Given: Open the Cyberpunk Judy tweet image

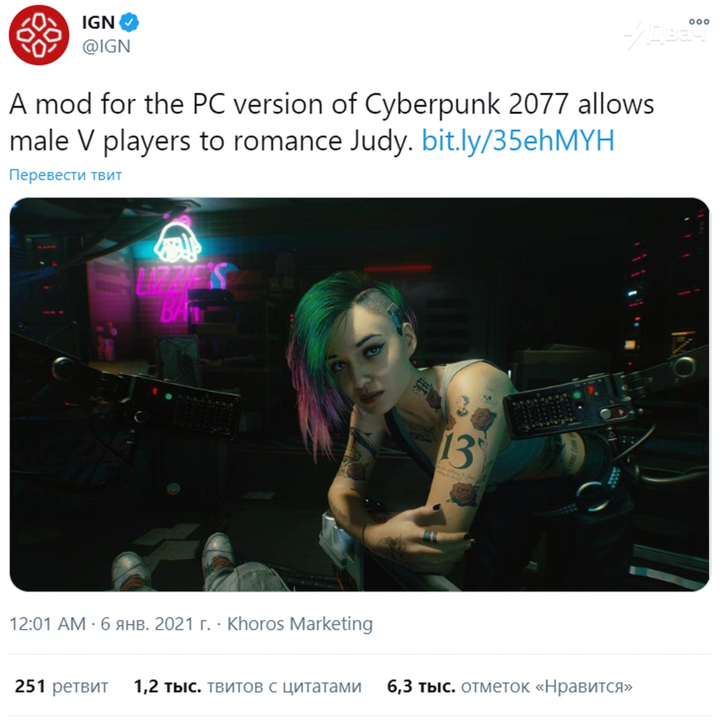Looking at the screenshot, I should [359, 395].
